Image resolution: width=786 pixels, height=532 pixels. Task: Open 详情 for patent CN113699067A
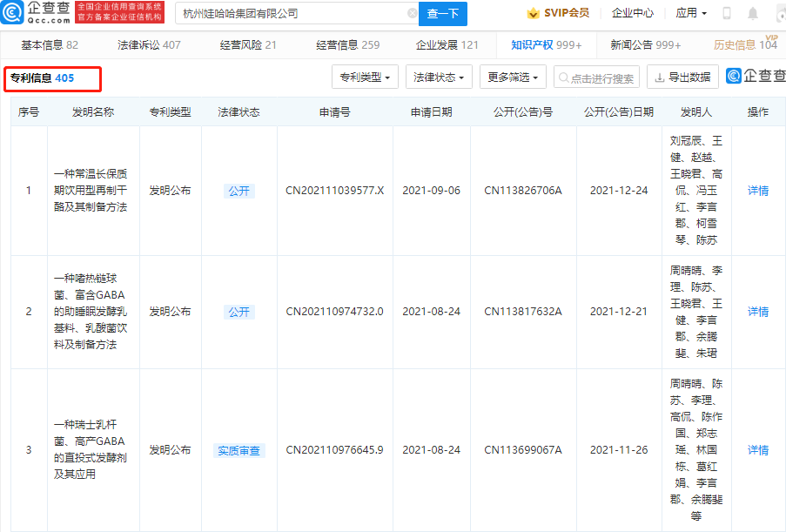(758, 450)
